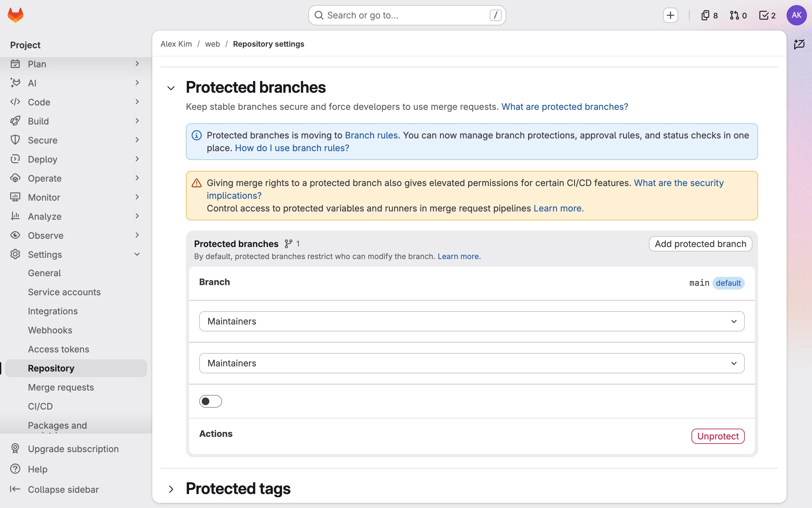
Task: Click the icon right of breadcrumb bar
Action: [x=799, y=44]
